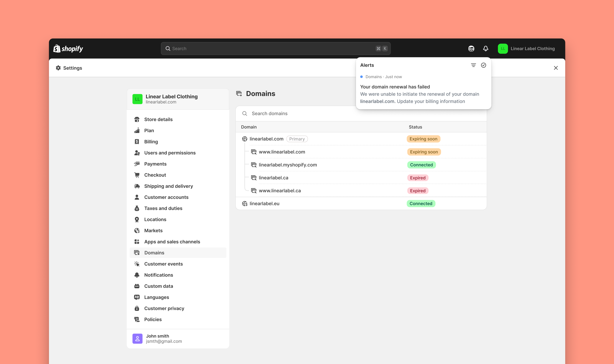Click the Plan chart icon

pos(137,131)
